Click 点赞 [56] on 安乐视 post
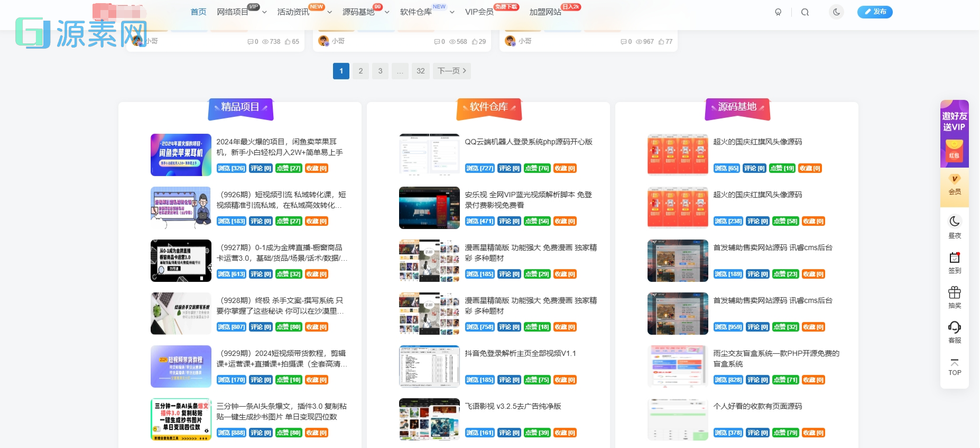This screenshot has width=980, height=448. pyautogui.click(x=537, y=221)
